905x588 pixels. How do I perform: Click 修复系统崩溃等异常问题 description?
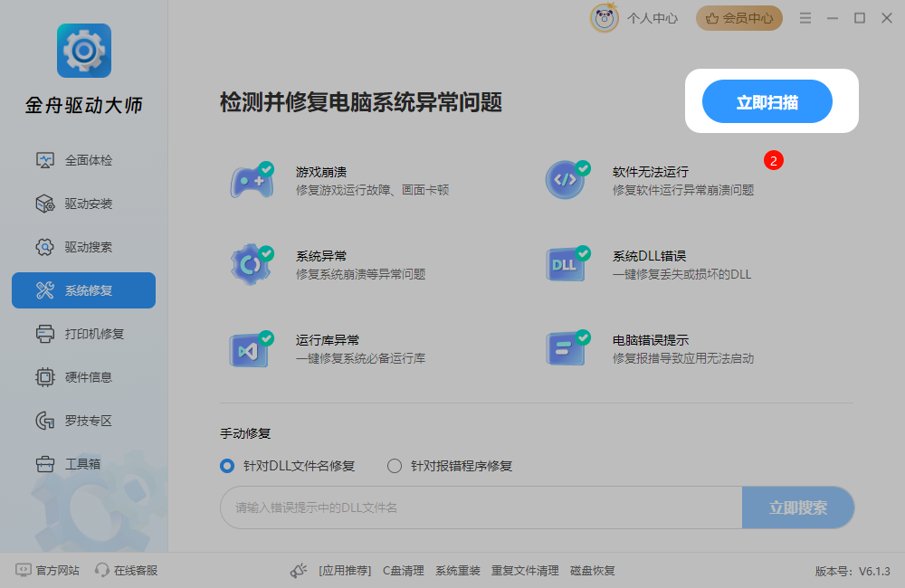(x=361, y=274)
